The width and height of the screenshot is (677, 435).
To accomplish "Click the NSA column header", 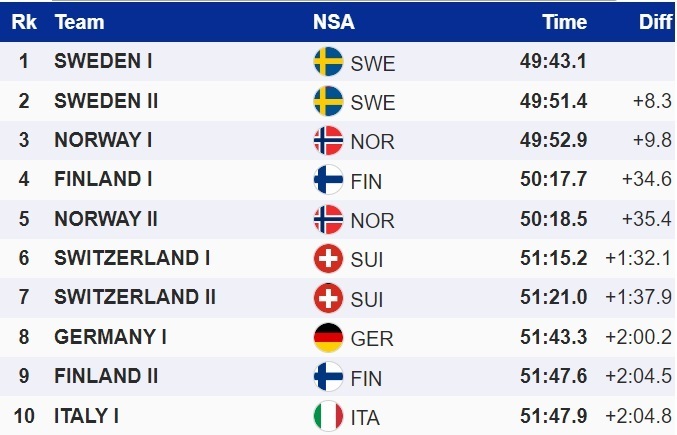I will pyautogui.click(x=333, y=22).
